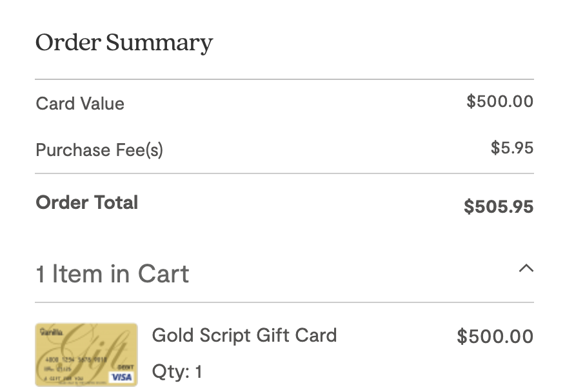
Task: Select the $505.95 order total
Action: tap(498, 207)
